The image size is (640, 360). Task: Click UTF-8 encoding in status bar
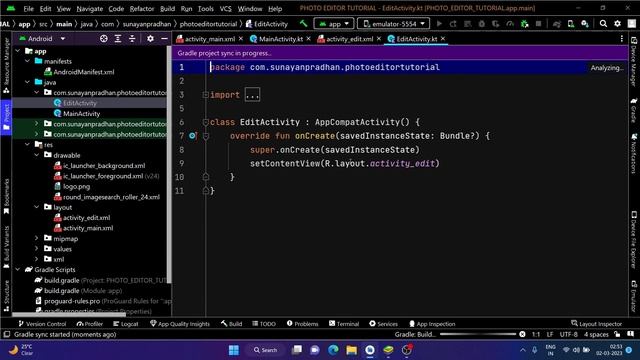pos(568,334)
